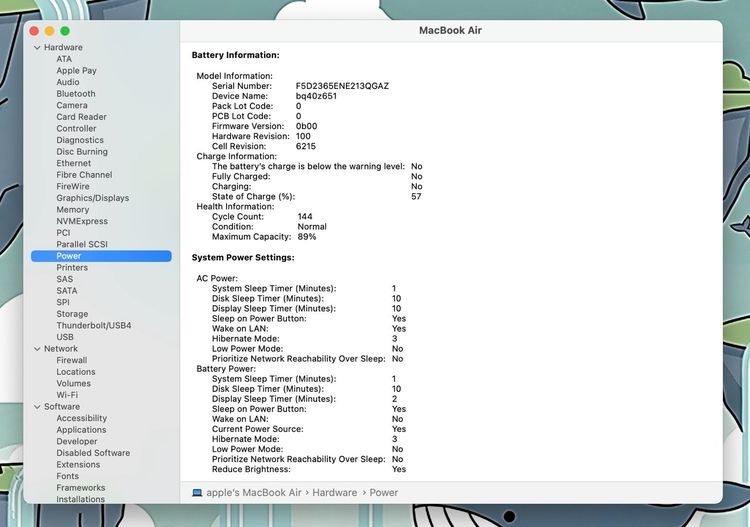The height and width of the screenshot is (527, 750).
Task: Open Disabled Software entry
Action: (x=93, y=452)
